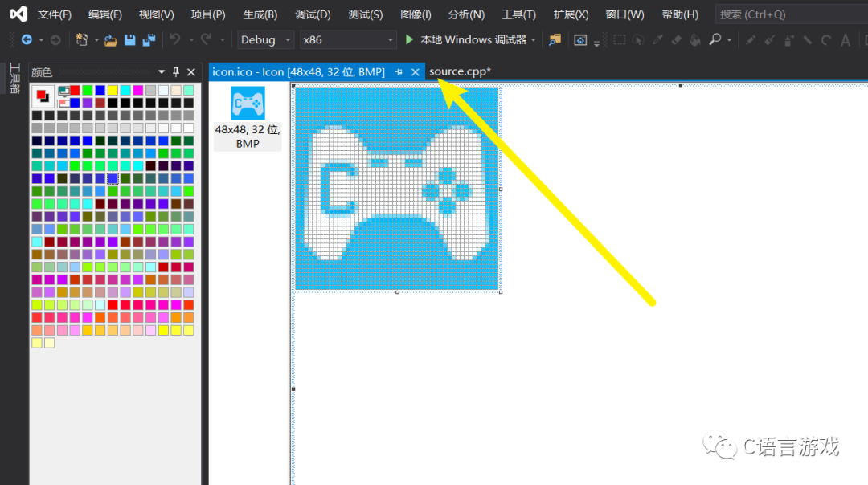This screenshot has height=485, width=868.
Task: Open the 编辑(E) menu
Action: (105, 14)
